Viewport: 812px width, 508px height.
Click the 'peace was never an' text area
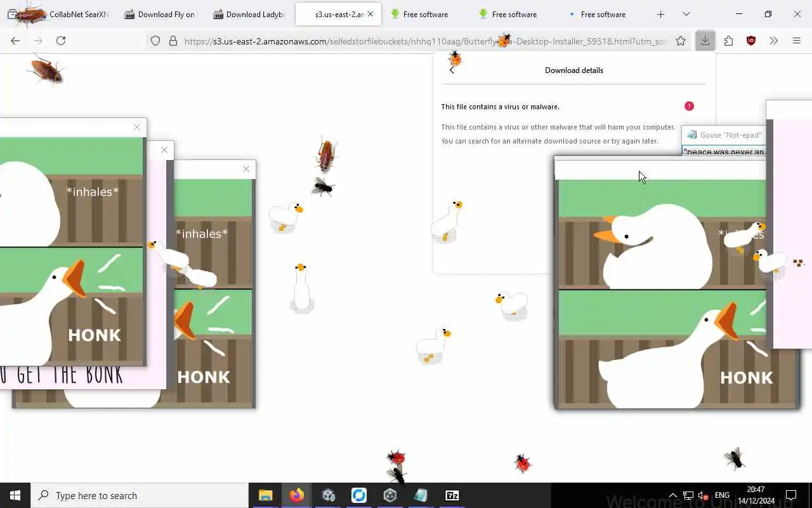point(724,151)
